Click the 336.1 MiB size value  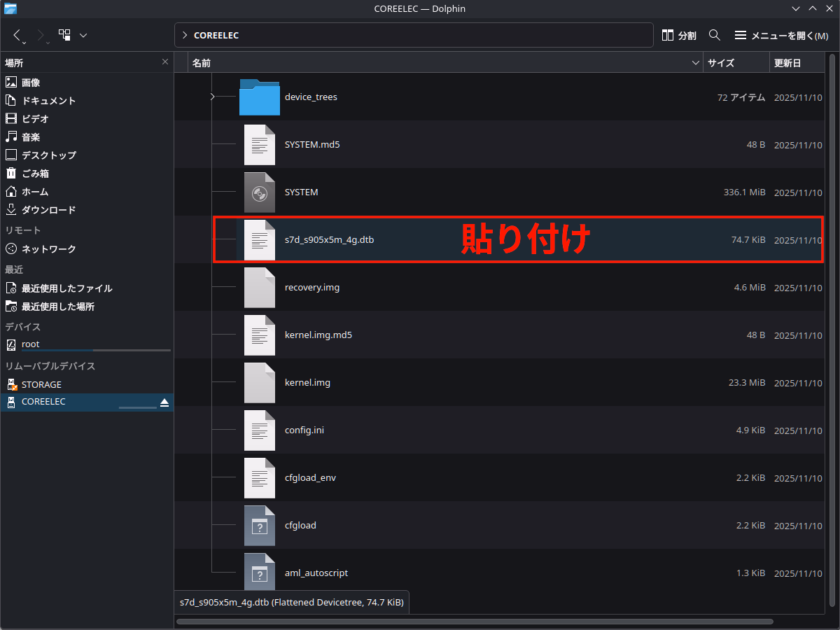pos(744,192)
